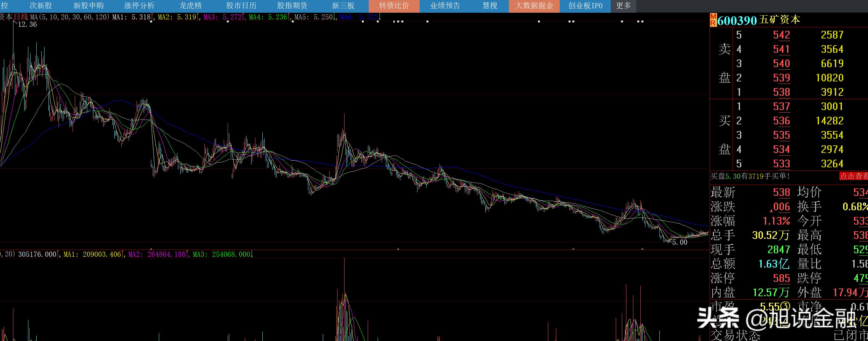The height and width of the screenshot is (341, 868).
Task: Open the 龙虎榜 tab
Action: tap(190, 6)
